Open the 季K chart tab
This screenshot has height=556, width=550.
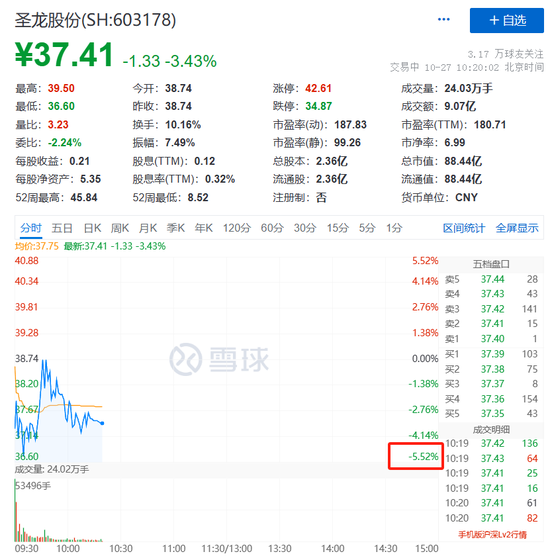point(176,228)
